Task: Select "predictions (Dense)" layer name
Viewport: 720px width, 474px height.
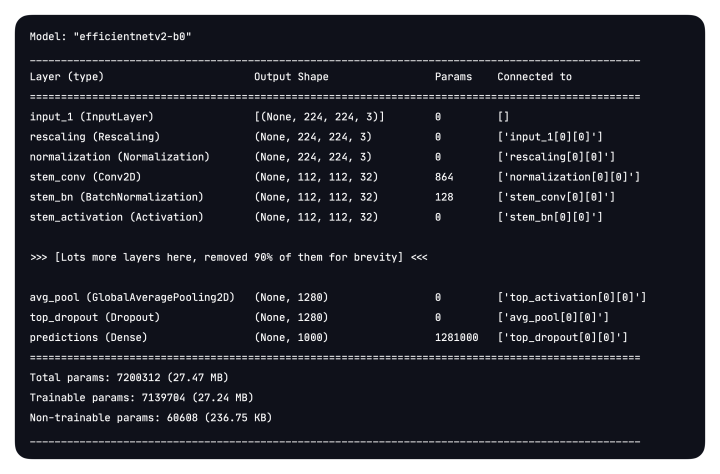Action: click(88, 338)
